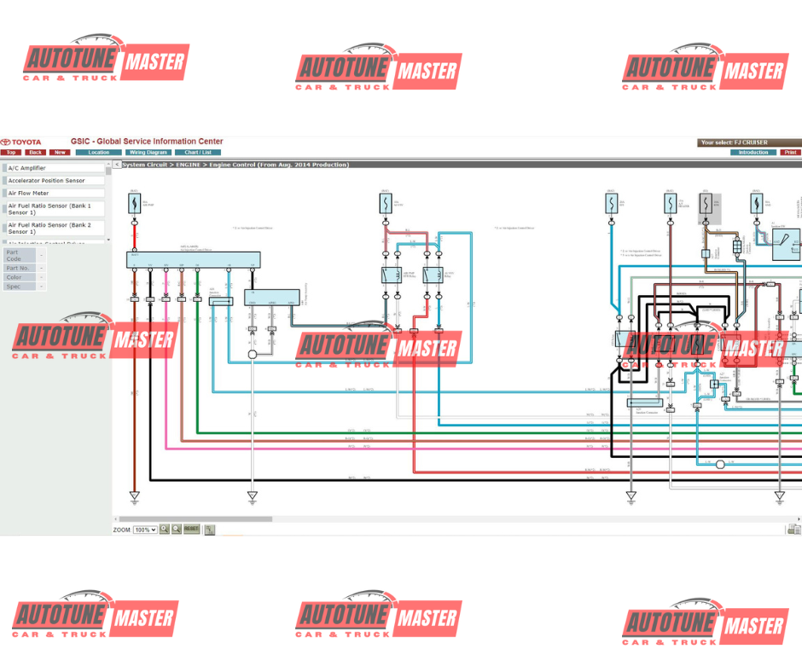This screenshot has width=802, height=672.
Task: Choose Air Flow Meter in the list
Action: 53,194
